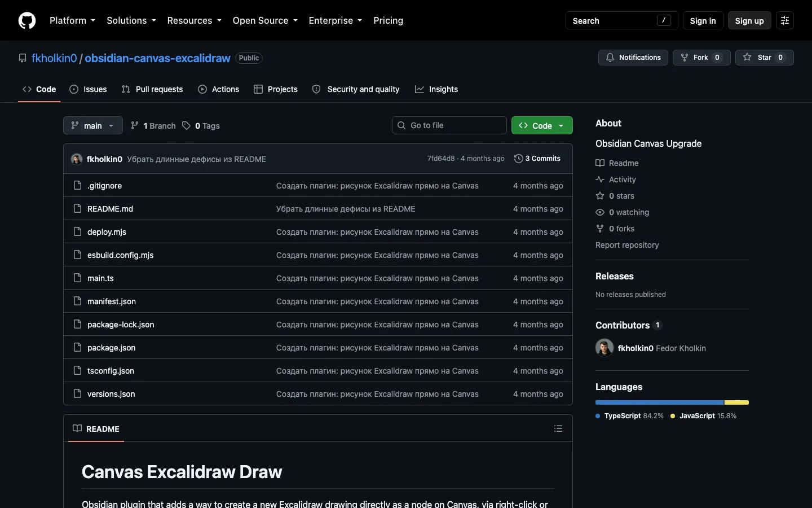The width and height of the screenshot is (812, 508).
Task: Click the Go to file input
Action: tap(449, 125)
